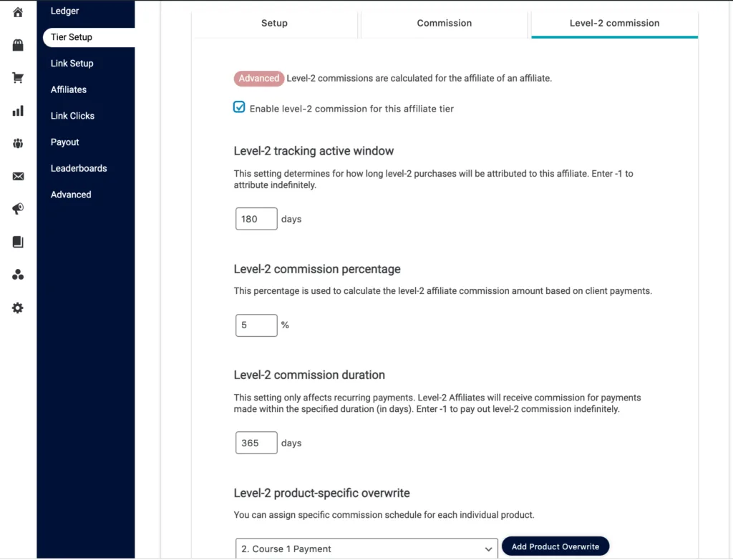Click the 180 days tracking window field

point(256,219)
